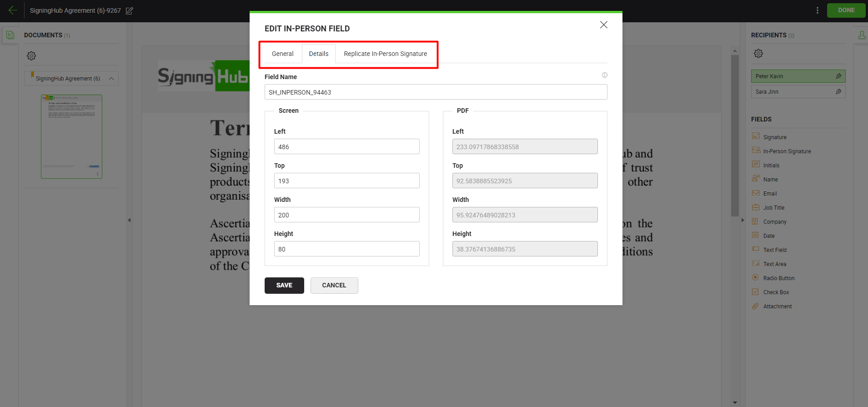Click the CANCEL button
Viewport: 868px width, 407px height.
tap(334, 286)
